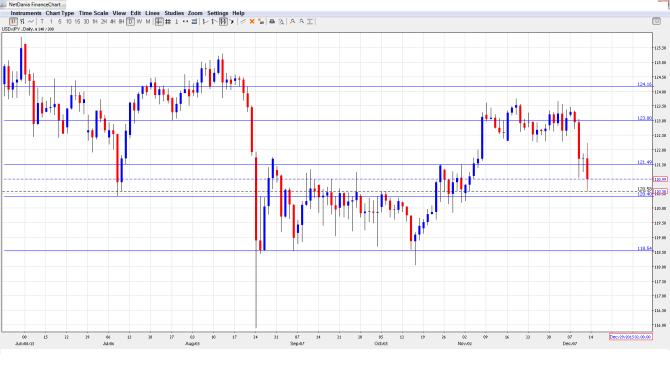The width and height of the screenshot is (670, 377).
Task: Switch to 1H time scale
Action: (95, 21)
